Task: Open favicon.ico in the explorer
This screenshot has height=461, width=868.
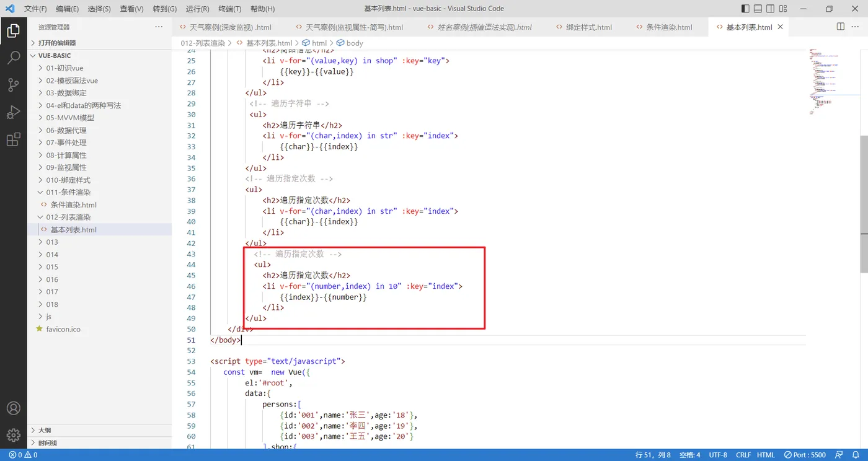Action: (x=99, y=329)
